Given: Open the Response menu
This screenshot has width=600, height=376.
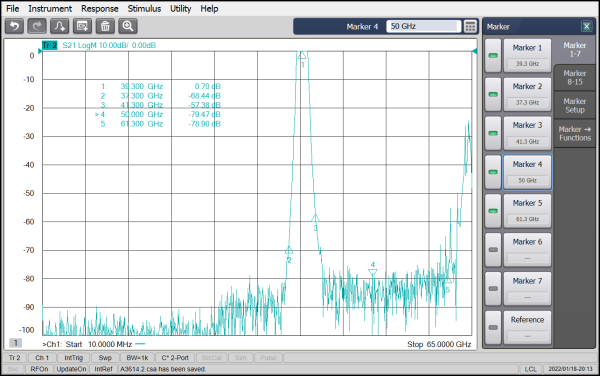Looking at the screenshot, I should pos(99,8).
